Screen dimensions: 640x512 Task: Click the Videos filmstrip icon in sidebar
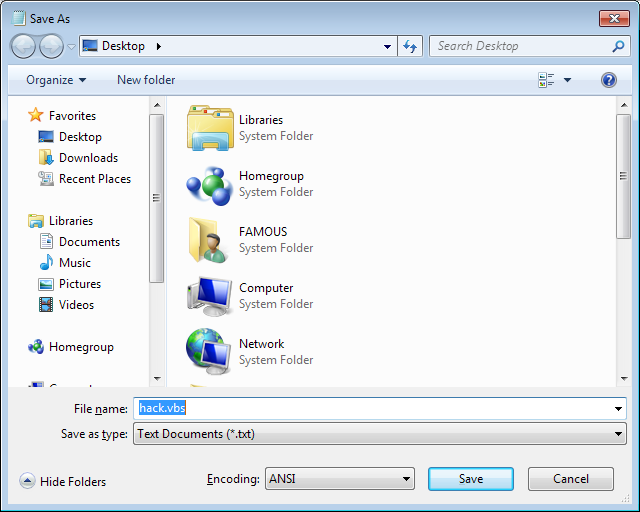tap(46, 305)
